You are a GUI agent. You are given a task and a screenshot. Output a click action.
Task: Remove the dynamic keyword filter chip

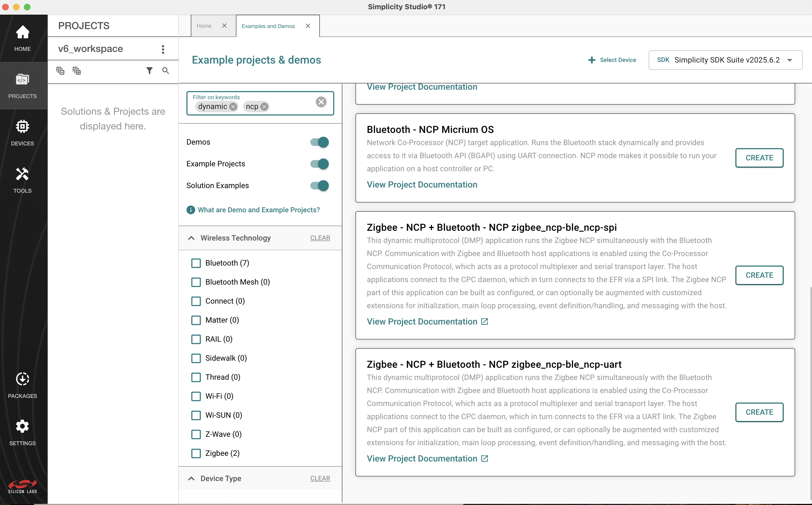pyautogui.click(x=233, y=107)
